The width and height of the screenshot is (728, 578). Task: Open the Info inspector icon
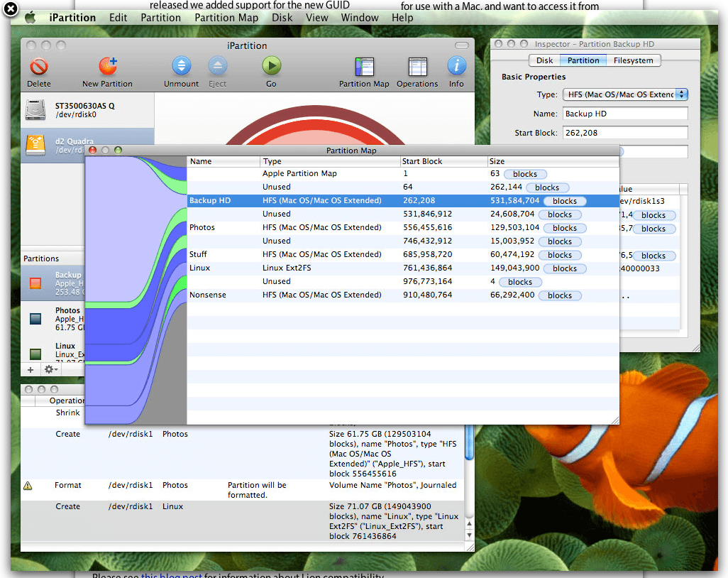(x=456, y=66)
